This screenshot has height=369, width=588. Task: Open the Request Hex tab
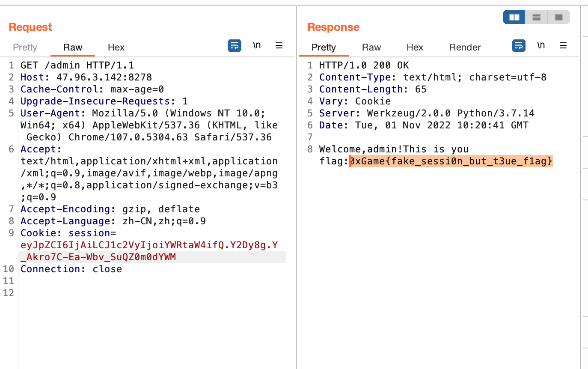click(116, 48)
